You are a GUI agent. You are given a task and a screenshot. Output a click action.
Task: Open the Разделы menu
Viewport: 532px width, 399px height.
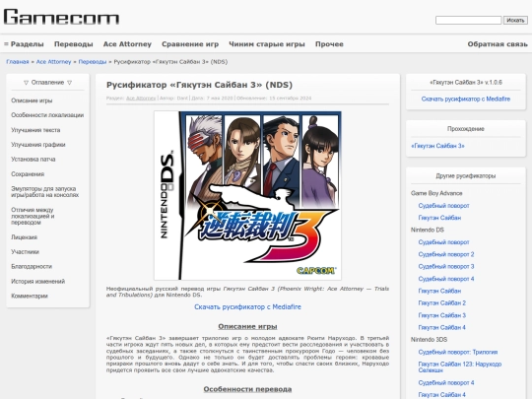coord(24,44)
